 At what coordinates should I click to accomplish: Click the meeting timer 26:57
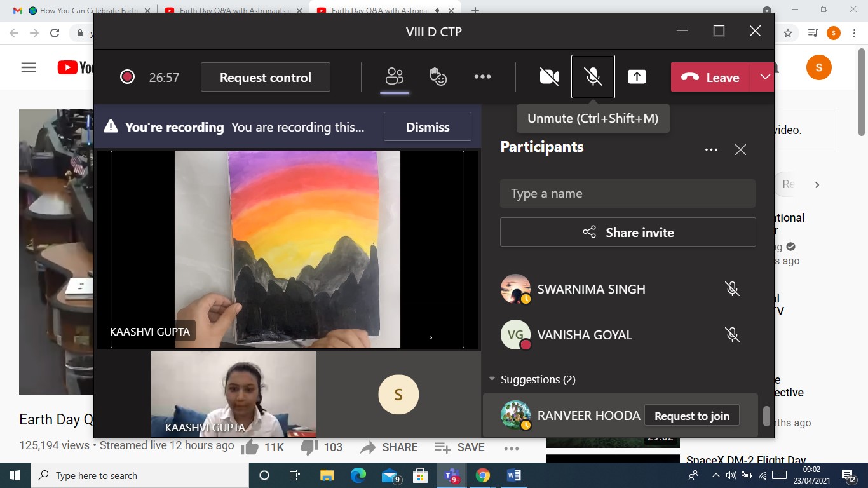165,78
